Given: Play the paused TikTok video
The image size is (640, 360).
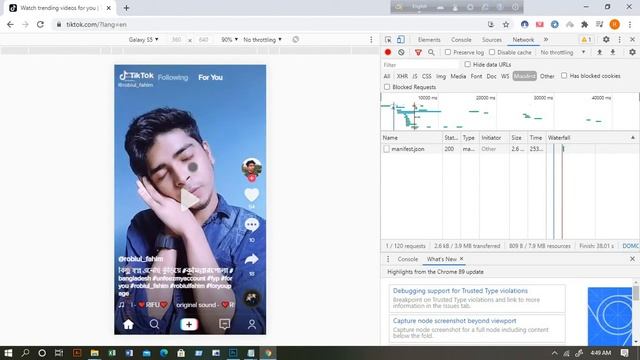Looking at the screenshot, I should tap(190, 199).
